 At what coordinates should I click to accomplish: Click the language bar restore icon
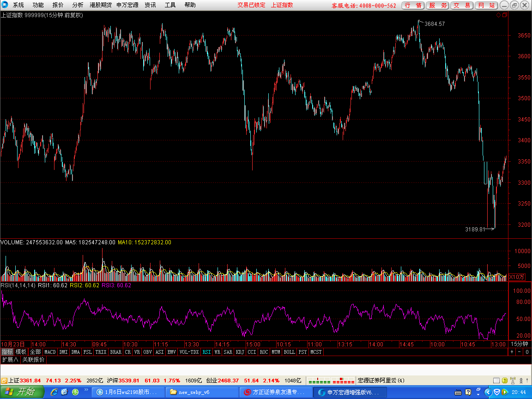click(x=478, y=390)
